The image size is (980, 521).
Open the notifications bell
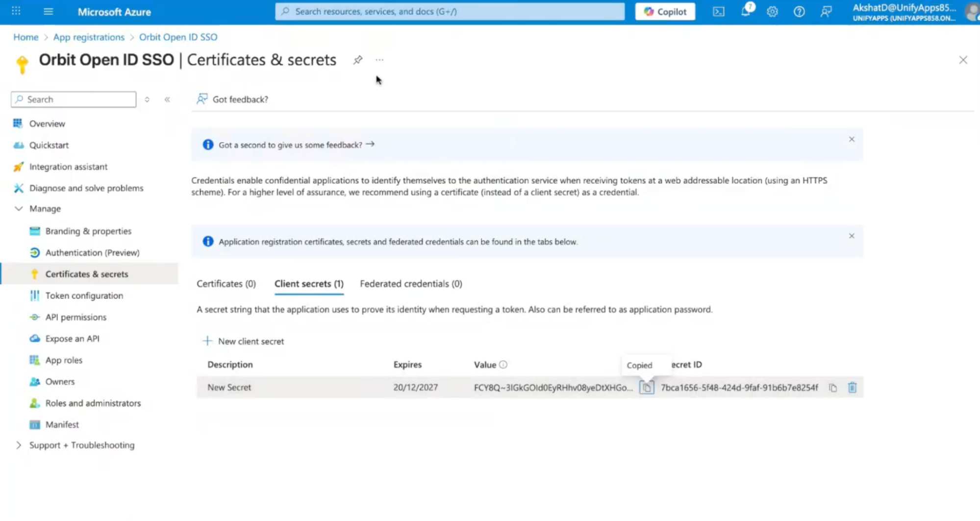(x=746, y=11)
